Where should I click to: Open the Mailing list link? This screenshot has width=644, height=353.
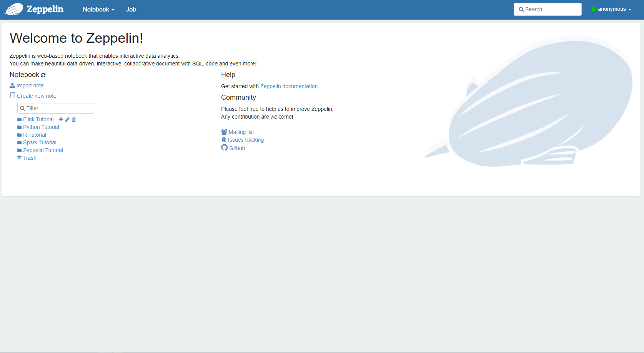[241, 132]
